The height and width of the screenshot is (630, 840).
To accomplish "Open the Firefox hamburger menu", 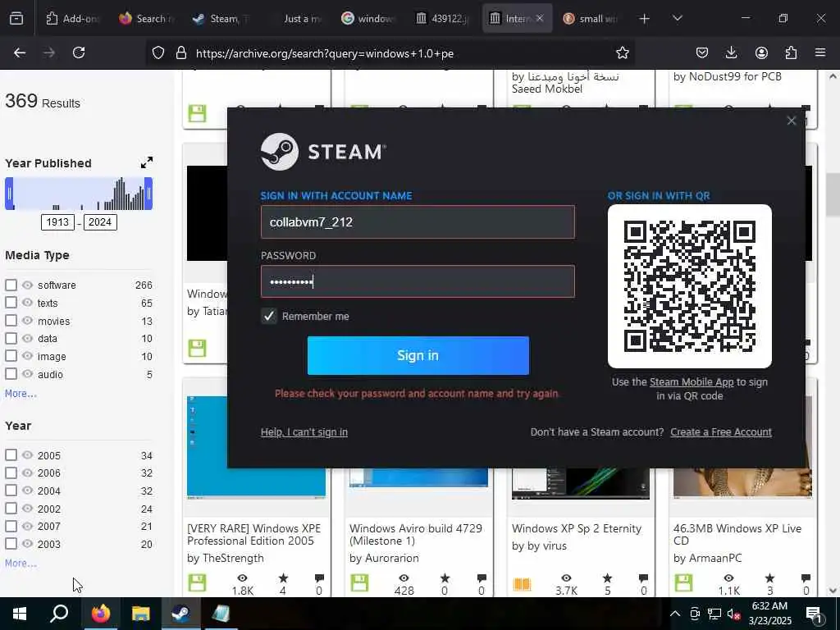I will [x=820, y=52].
